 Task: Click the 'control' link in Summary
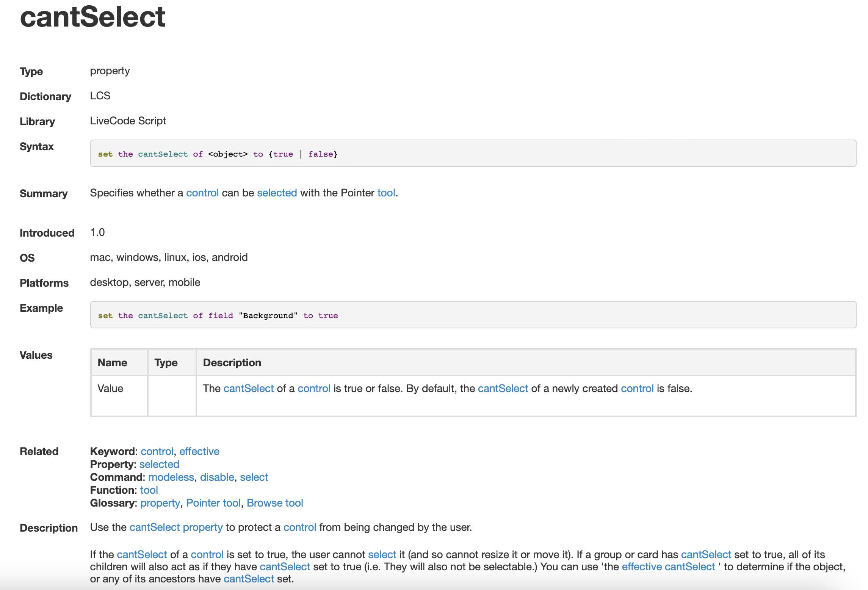(202, 193)
